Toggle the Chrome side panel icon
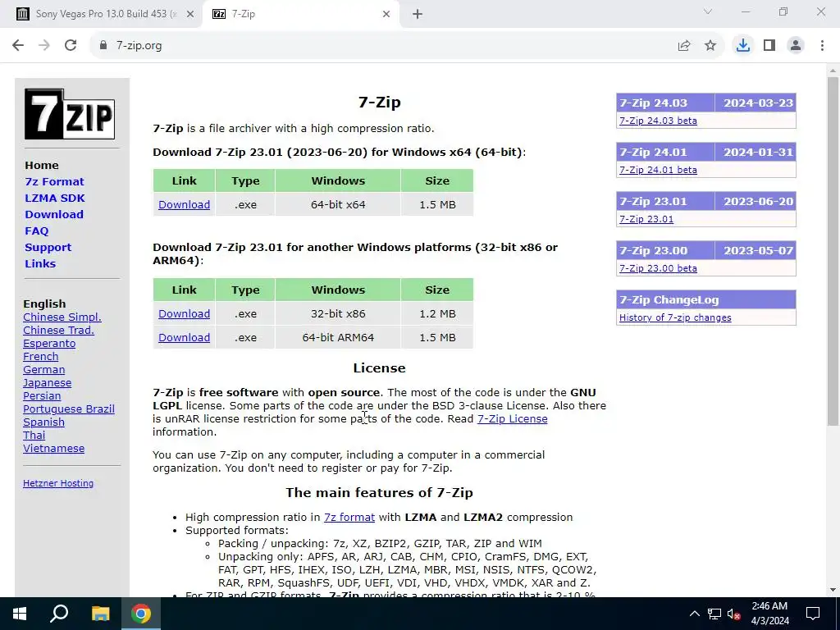The width and height of the screenshot is (840, 630). (x=769, y=46)
